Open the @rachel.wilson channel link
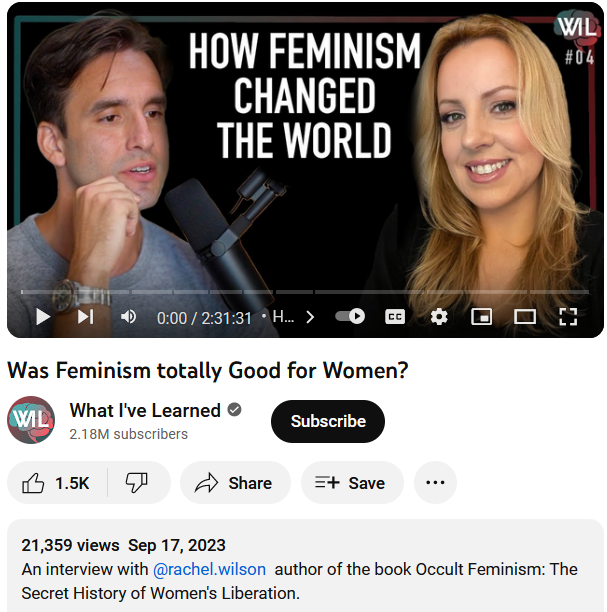607x612 pixels. coord(210,569)
